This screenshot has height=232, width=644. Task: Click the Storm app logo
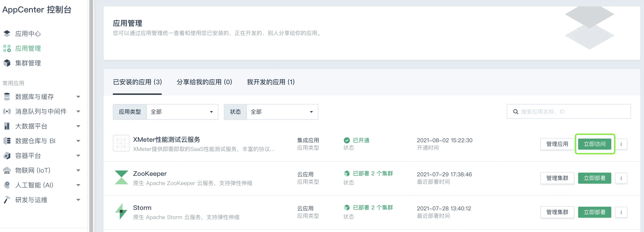[x=121, y=211]
